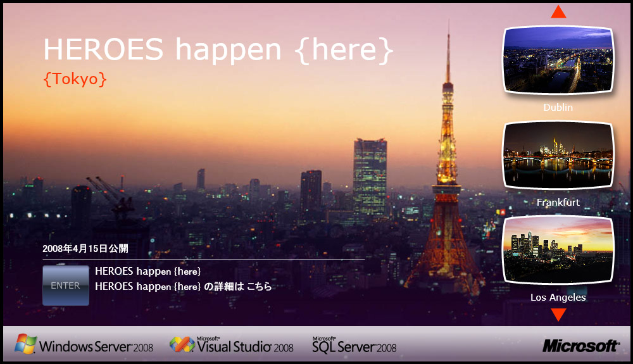
Task: Click the Los Angeles label
Action: pyautogui.click(x=558, y=298)
